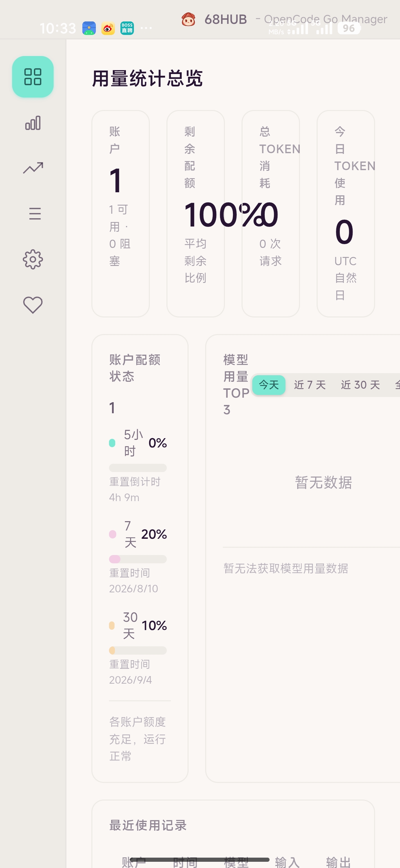Click the 68HUB mushroom logo
This screenshot has width=400, height=868.
coord(188,19)
